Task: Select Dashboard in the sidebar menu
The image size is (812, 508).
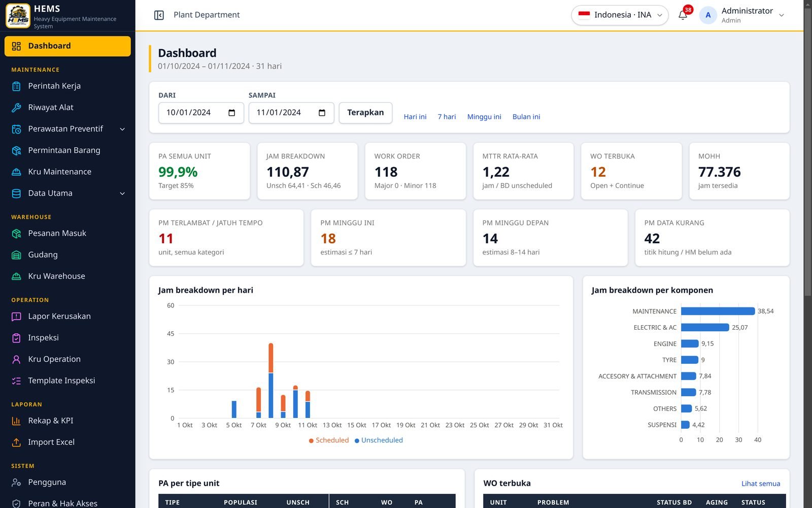Action: point(67,46)
